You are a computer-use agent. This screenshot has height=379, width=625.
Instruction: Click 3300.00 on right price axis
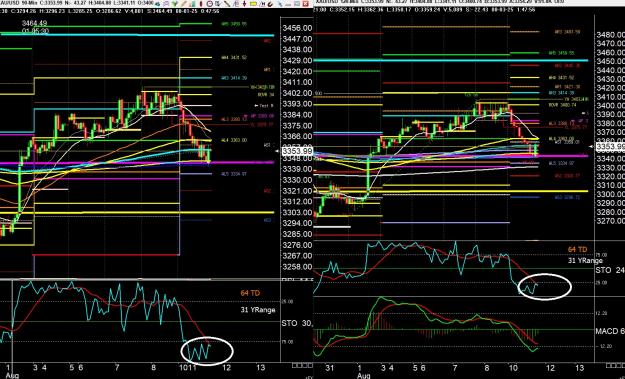point(610,194)
